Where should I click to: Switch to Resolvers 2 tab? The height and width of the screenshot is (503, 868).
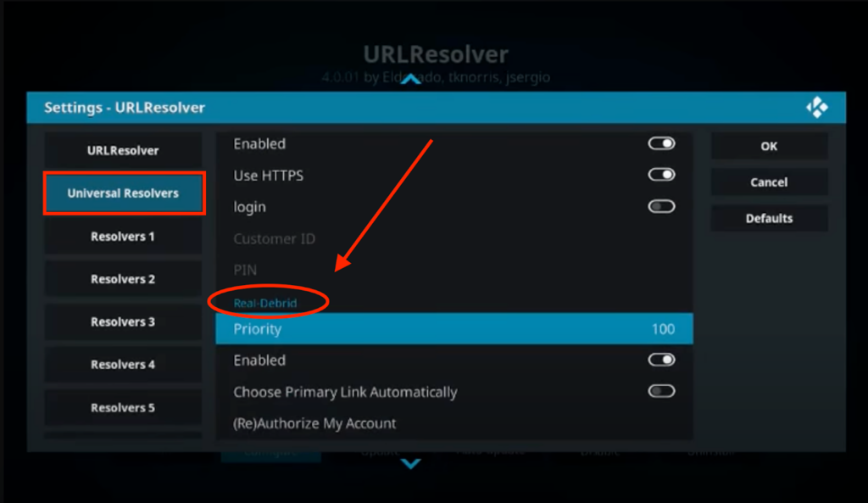[x=123, y=279]
